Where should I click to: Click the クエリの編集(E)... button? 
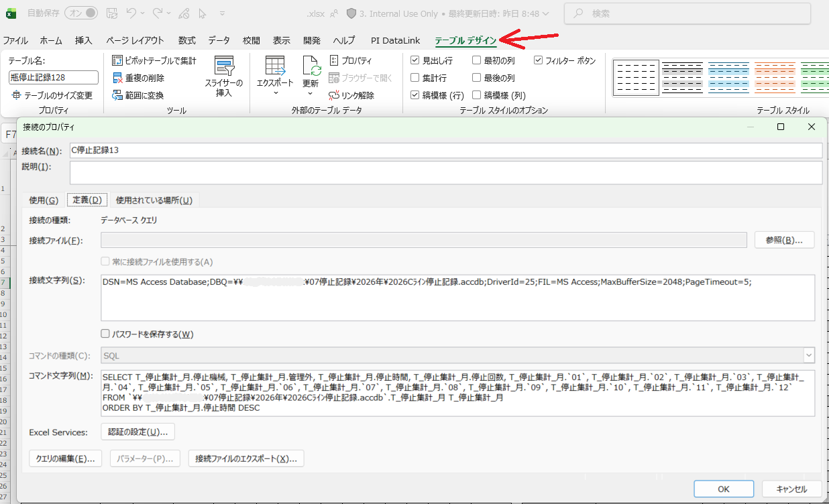(65, 458)
